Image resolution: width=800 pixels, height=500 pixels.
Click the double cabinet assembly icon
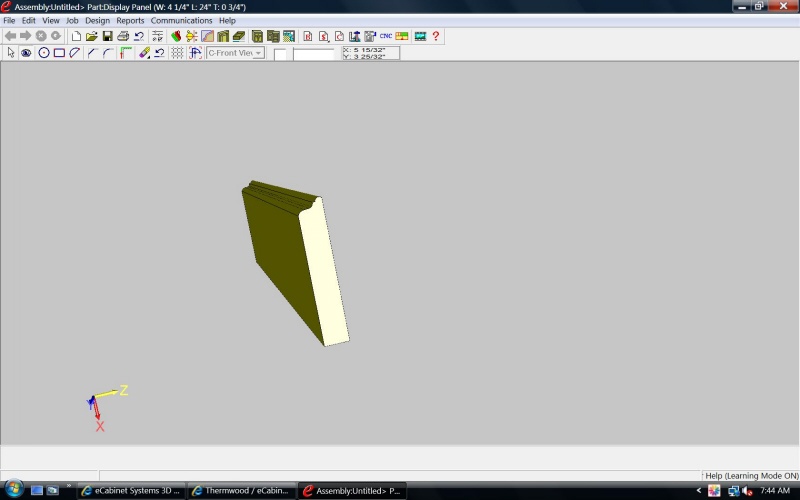pyautogui.click(x=273, y=36)
